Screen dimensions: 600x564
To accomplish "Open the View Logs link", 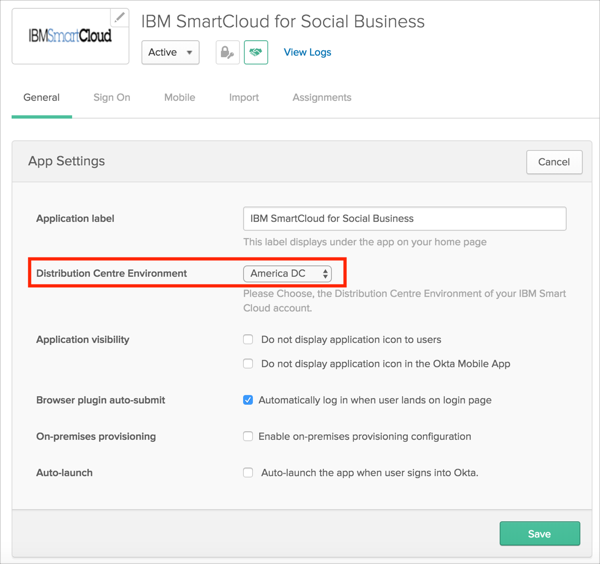I will 307,52.
